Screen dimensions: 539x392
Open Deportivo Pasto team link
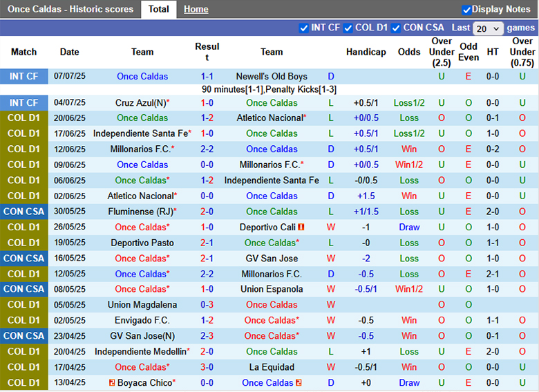[142, 243]
